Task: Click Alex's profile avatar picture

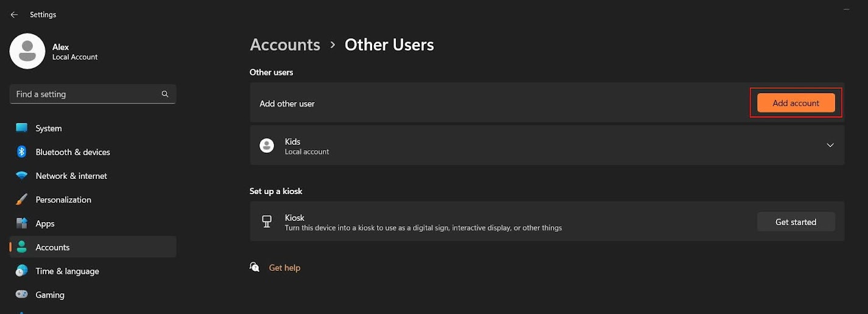Action: 27,51
